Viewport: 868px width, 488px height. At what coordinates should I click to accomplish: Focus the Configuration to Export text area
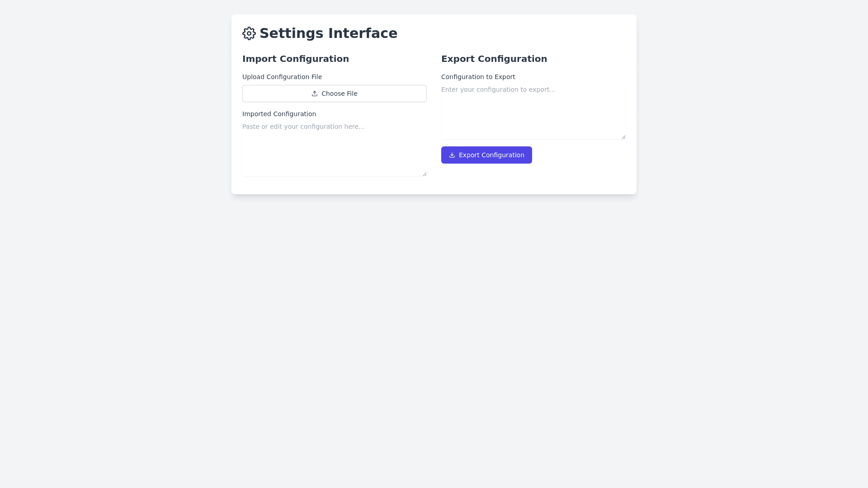[x=533, y=117]
